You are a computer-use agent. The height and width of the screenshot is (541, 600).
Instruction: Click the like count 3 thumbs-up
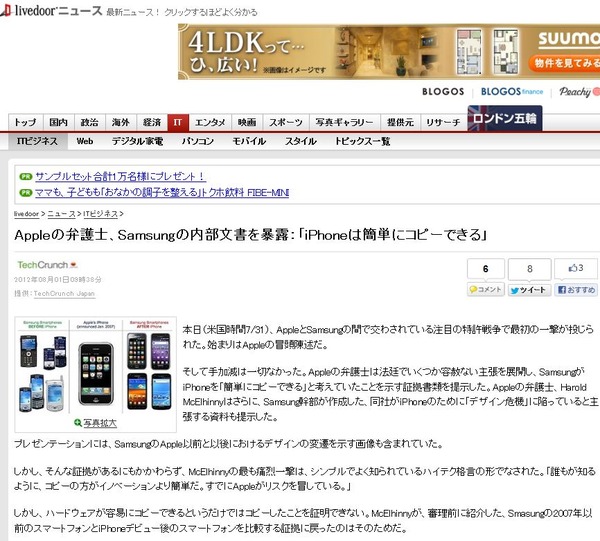click(x=576, y=268)
